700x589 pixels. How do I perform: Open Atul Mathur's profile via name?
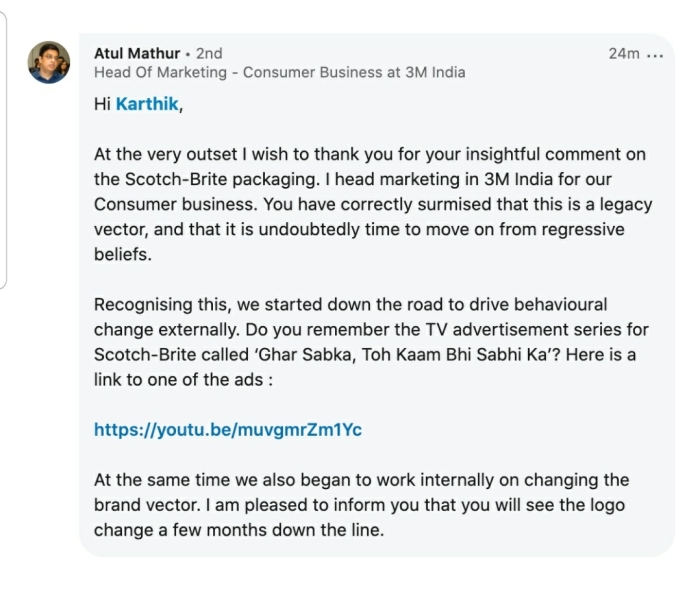[137, 53]
